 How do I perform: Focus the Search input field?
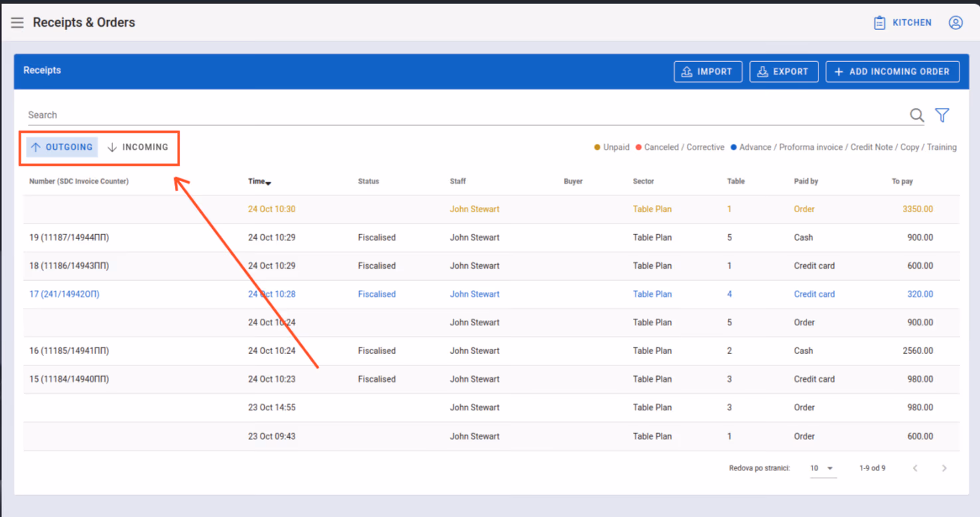coord(465,115)
